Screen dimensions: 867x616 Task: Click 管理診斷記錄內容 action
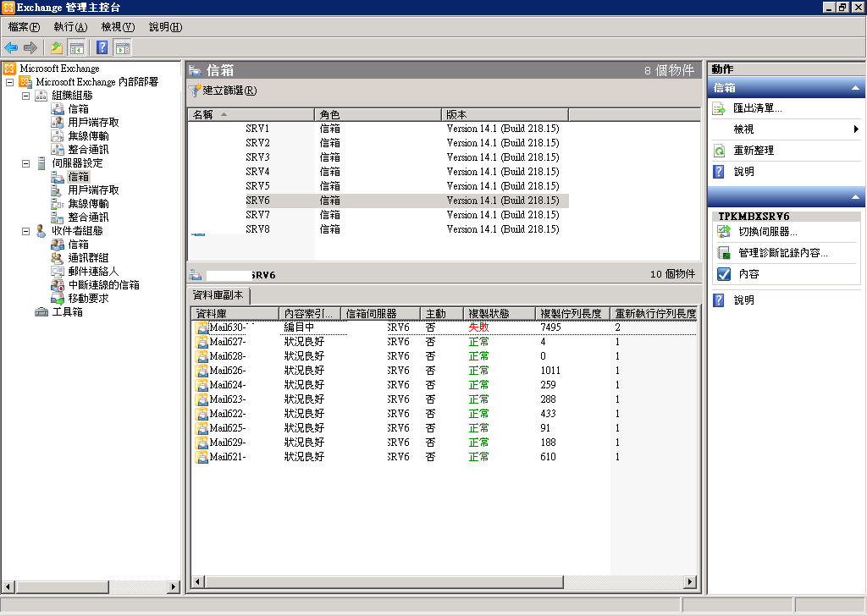pos(783,253)
